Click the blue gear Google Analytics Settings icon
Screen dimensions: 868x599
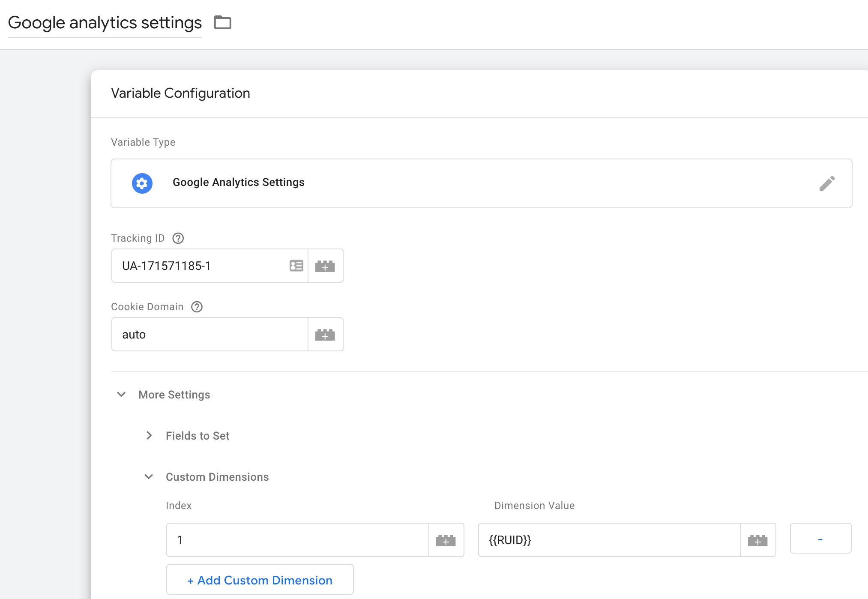pyautogui.click(x=142, y=183)
